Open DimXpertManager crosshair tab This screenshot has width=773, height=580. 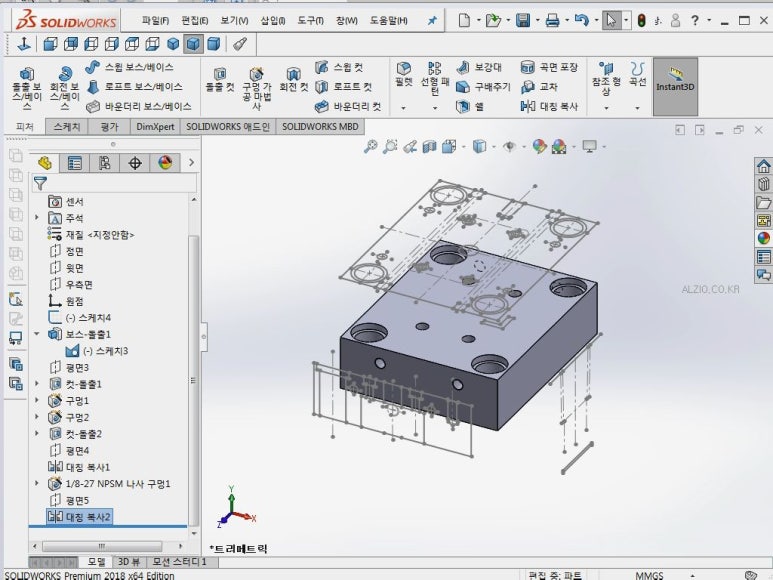click(135, 163)
